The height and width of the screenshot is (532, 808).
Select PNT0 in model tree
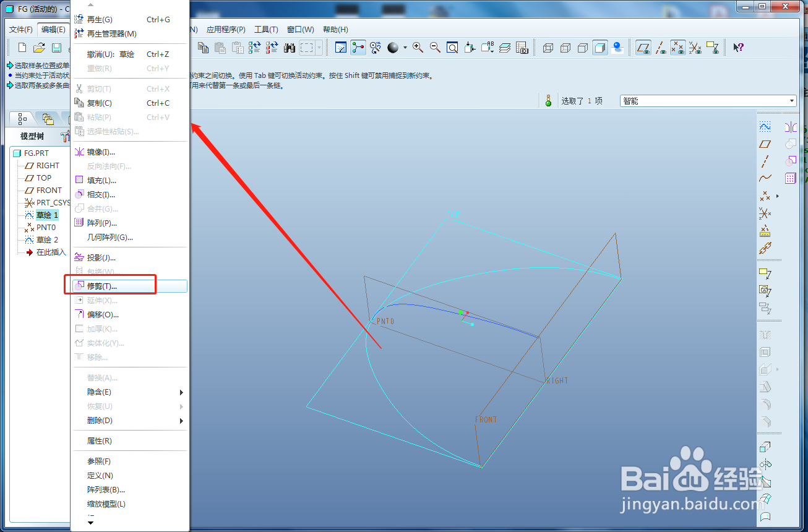point(46,228)
